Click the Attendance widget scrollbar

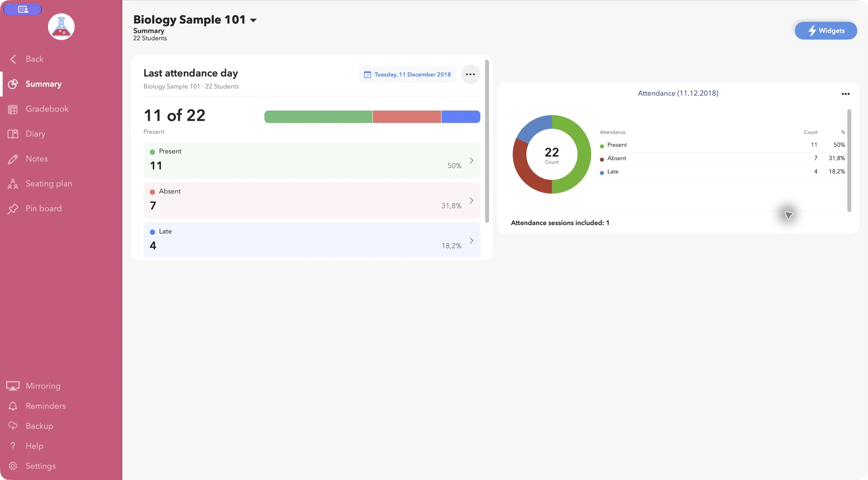[849, 160]
